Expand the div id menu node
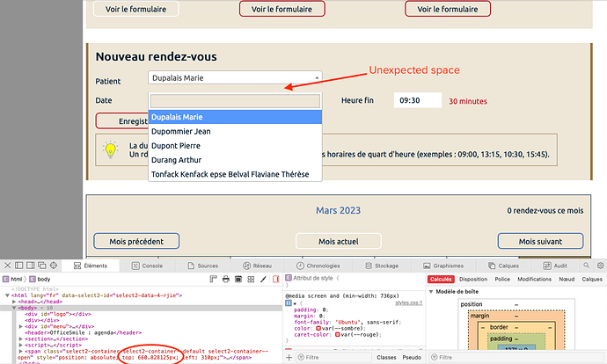The height and width of the screenshot is (364, 607). coord(20,326)
